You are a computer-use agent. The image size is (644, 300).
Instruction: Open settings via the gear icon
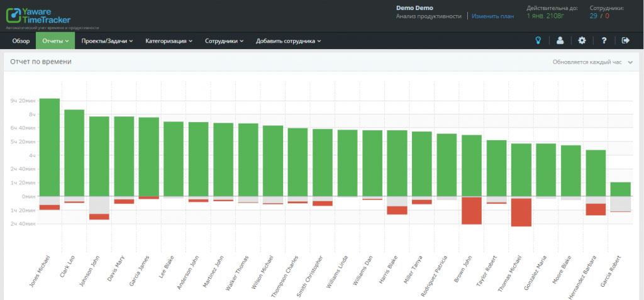pos(582,41)
